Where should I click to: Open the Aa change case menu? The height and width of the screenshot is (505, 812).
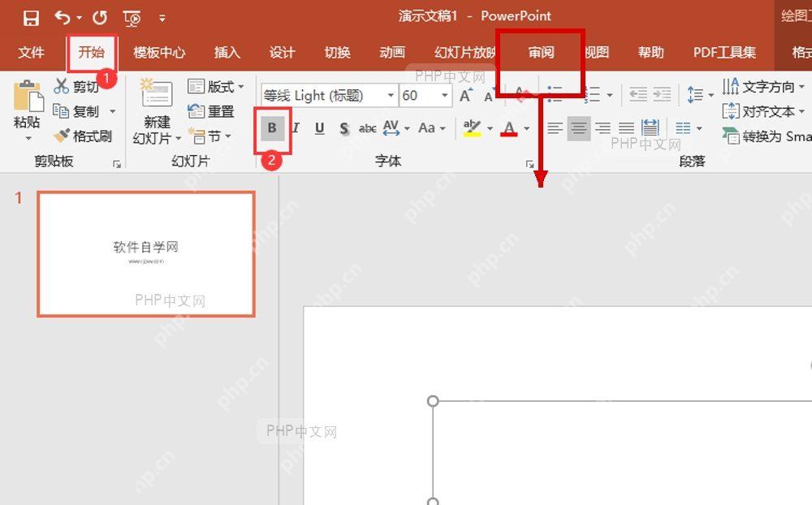coord(432,128)
